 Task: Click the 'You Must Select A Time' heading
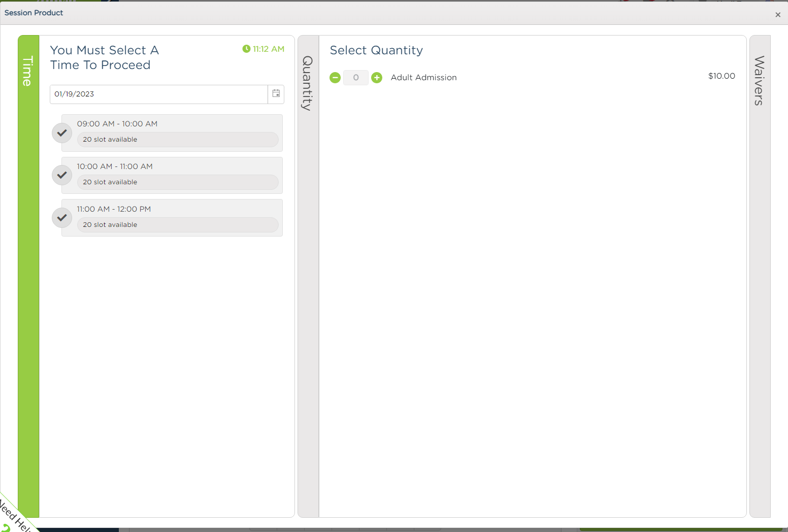click(105, 57)
